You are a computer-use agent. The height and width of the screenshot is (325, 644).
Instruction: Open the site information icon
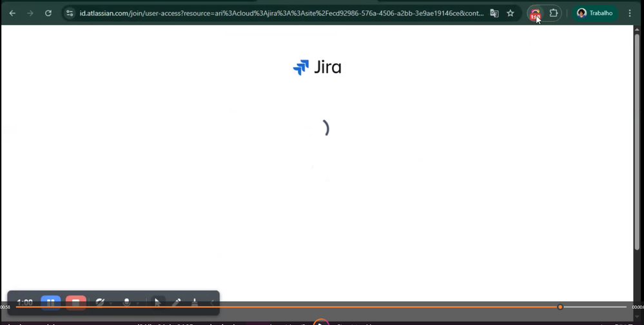[x=70, y=13]
